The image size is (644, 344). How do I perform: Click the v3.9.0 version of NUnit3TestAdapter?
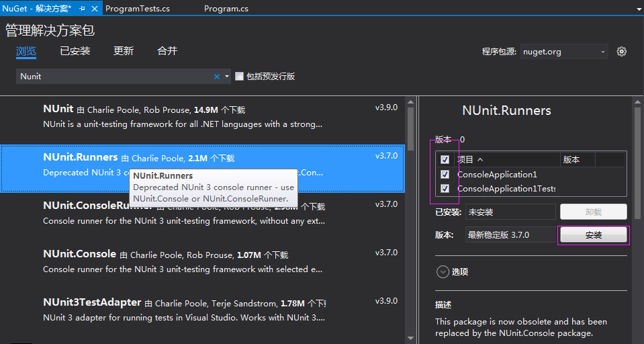[386, 301]
